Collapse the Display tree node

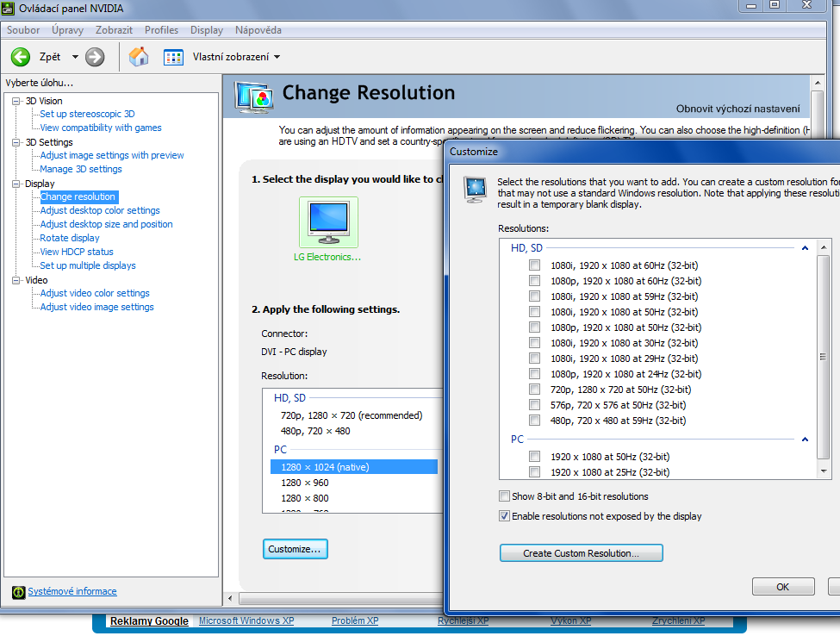tap(16, 184)
